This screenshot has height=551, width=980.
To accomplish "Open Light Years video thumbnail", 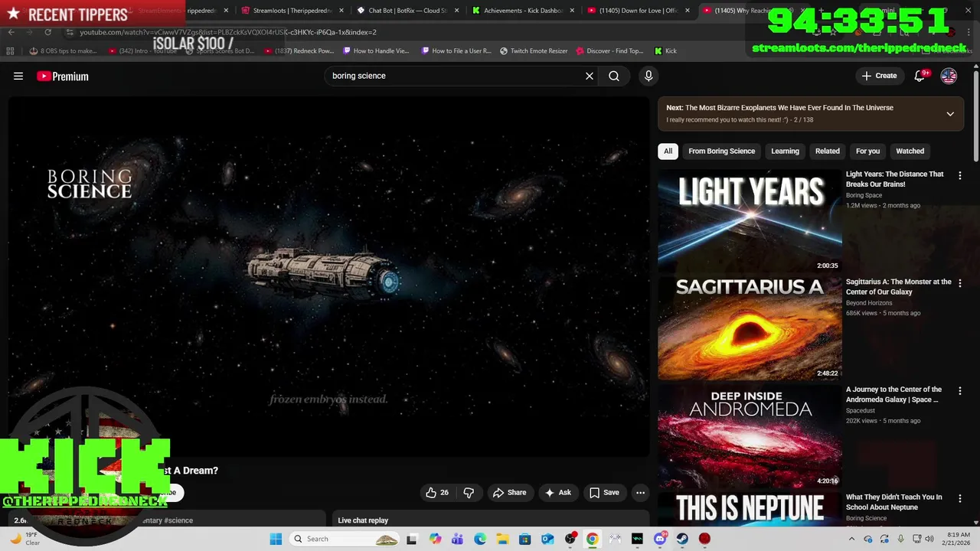I will [750, 220].
